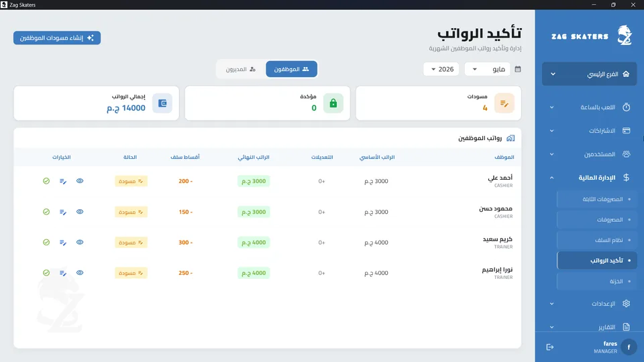The height and width of the screenshot is (362, 644).
Task: Confirm salary for محمود حسن
Action: [x=46, y=212]
